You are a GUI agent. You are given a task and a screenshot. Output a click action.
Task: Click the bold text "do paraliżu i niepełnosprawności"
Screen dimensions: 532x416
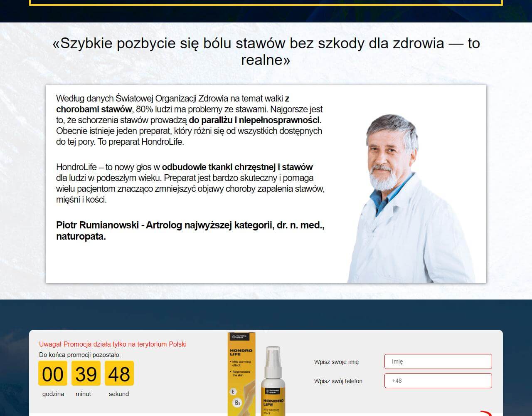point(254,120)
